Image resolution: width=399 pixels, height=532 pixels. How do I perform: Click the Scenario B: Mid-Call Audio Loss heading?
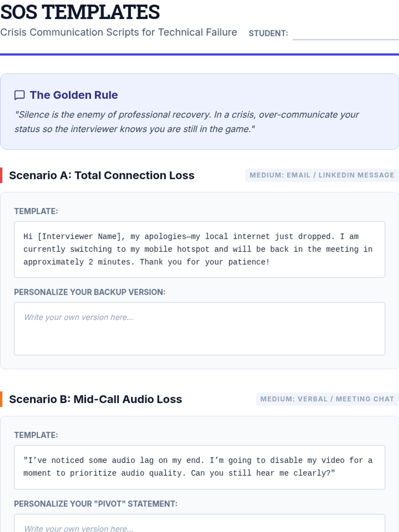point(95,399)
